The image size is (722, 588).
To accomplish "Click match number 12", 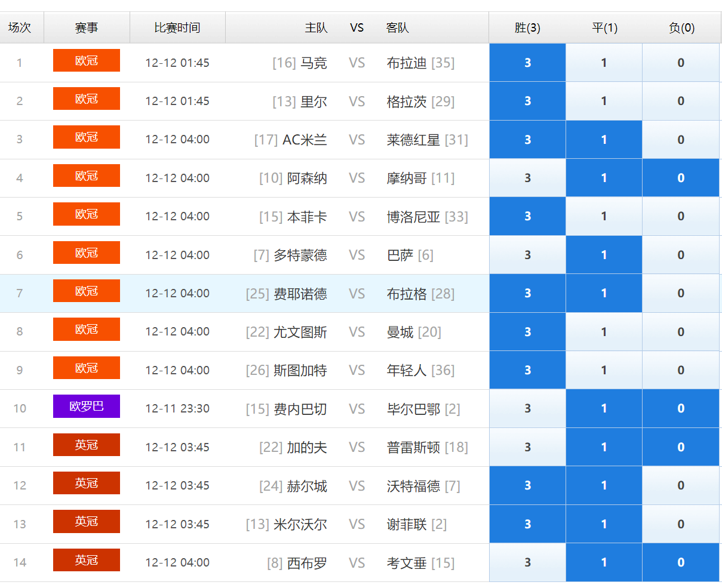I will [x=20, y=485].
